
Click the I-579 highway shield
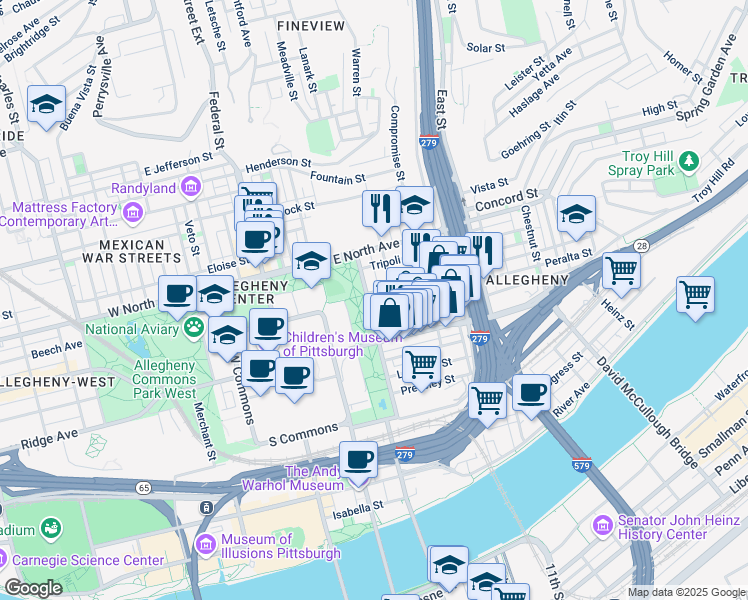(x=582, y=465)
